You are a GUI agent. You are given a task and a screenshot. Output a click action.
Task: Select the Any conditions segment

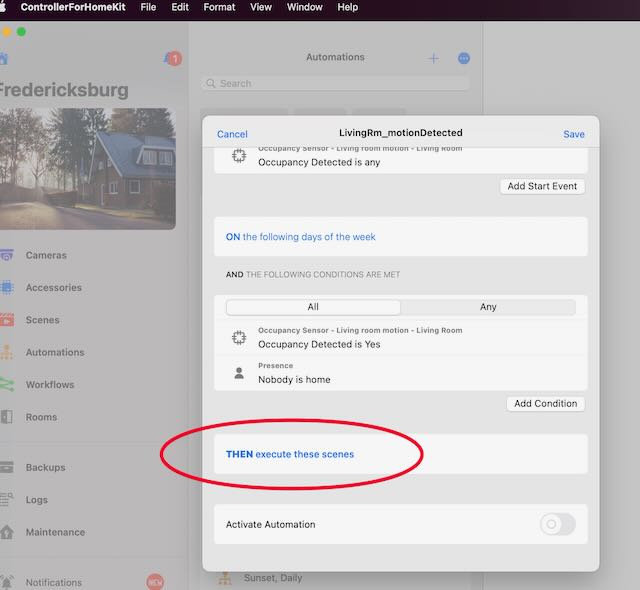(x=488, y=307)
